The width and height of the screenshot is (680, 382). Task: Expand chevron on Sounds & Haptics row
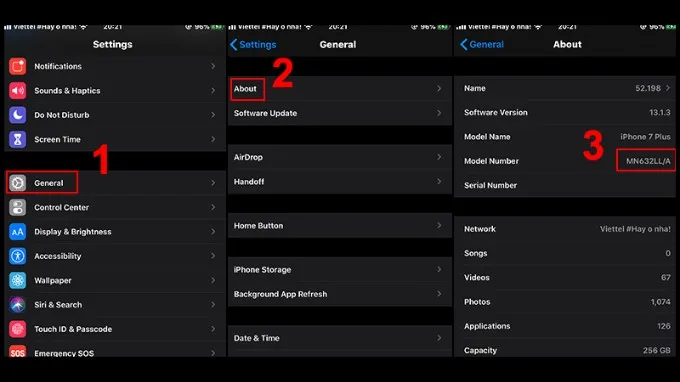tap(213, 91)
